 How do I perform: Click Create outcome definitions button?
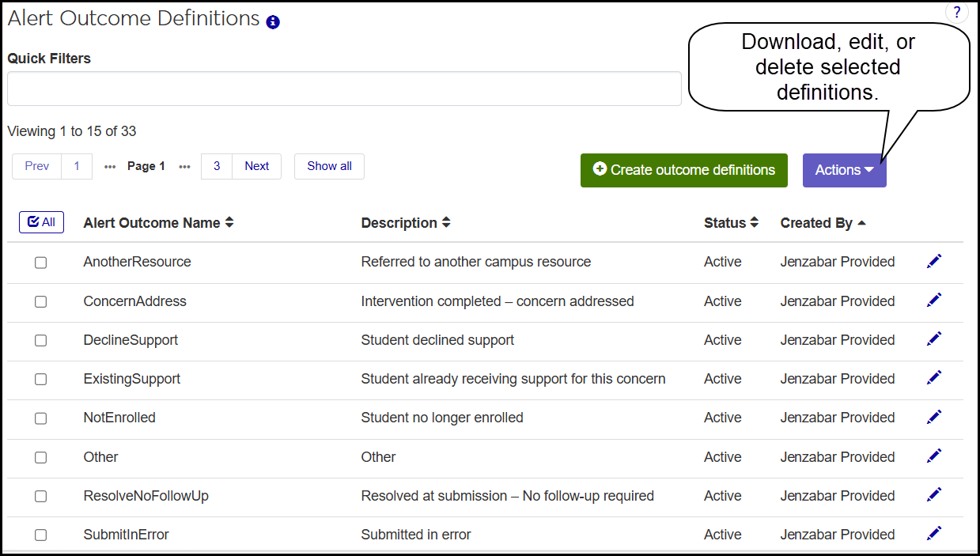pyautogui.click(x=684, y=170)
